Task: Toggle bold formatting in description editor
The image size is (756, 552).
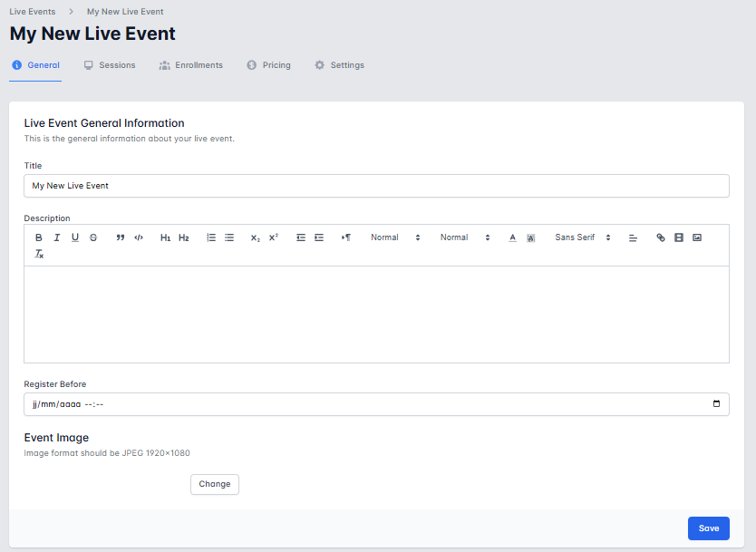Action: pyautogui.click(x=39, y=237)
